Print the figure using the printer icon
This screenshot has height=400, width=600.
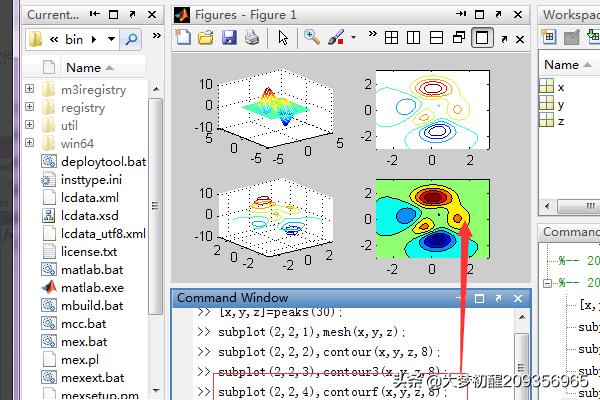click(252, 38)
